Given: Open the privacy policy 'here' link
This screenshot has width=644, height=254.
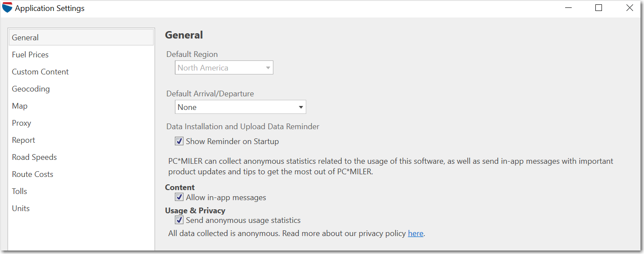Looking at the screenshot, I should tap(415, 233).
